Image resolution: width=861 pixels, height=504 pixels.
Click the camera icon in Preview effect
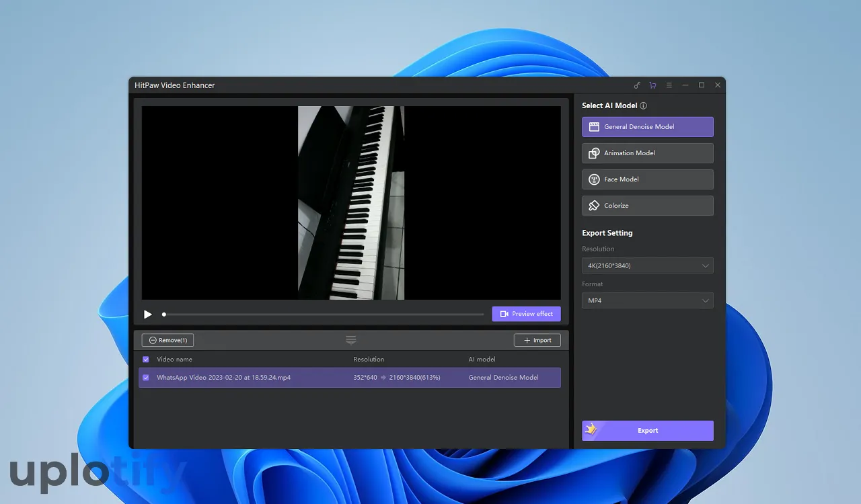[504, 314]
